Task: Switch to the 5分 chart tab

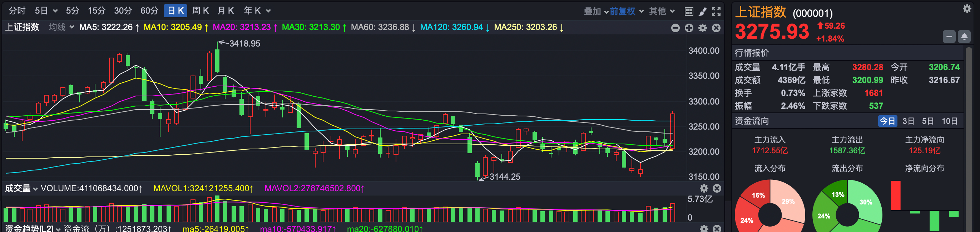Action: pos(72,11)
